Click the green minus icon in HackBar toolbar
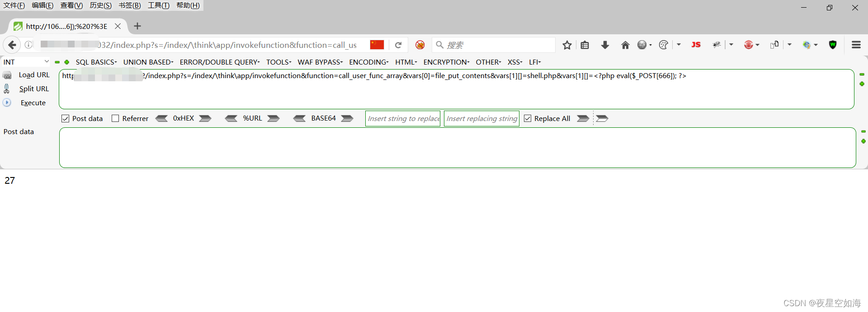 click(57, 62)
